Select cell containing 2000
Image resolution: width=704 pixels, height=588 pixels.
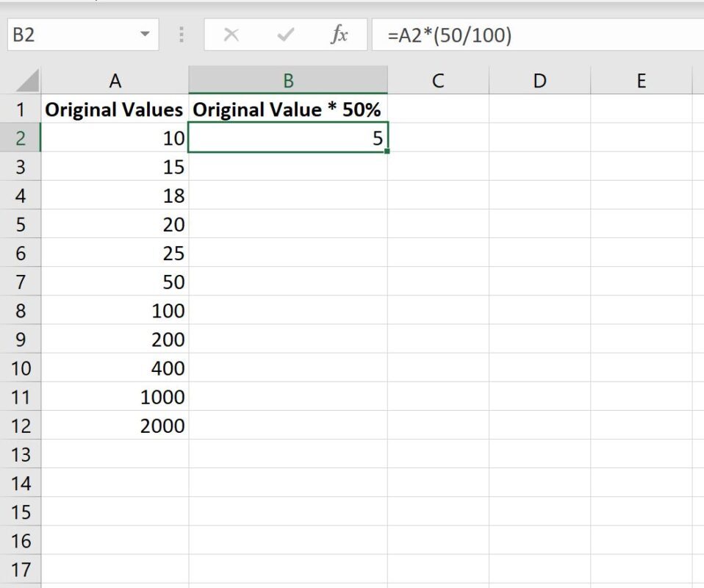click(115, 426)
